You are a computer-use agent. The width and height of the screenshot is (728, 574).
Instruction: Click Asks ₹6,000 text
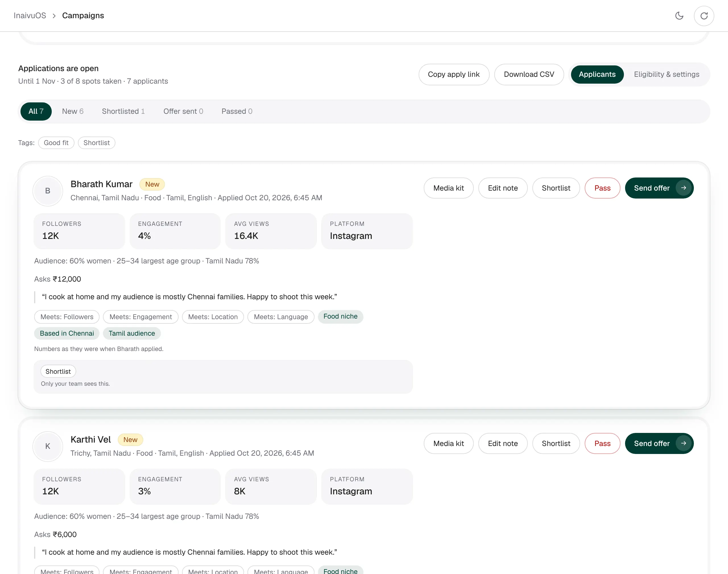[x=55, y=534]
